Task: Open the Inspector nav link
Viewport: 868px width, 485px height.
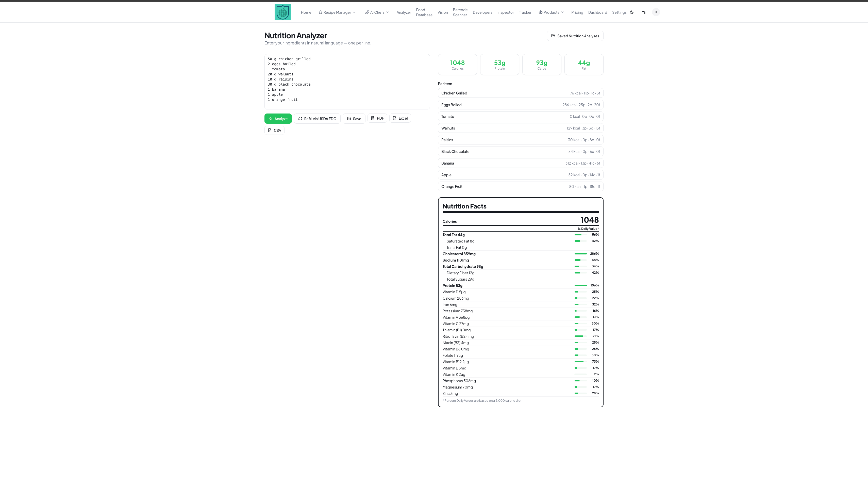Action: click(505, 12)
